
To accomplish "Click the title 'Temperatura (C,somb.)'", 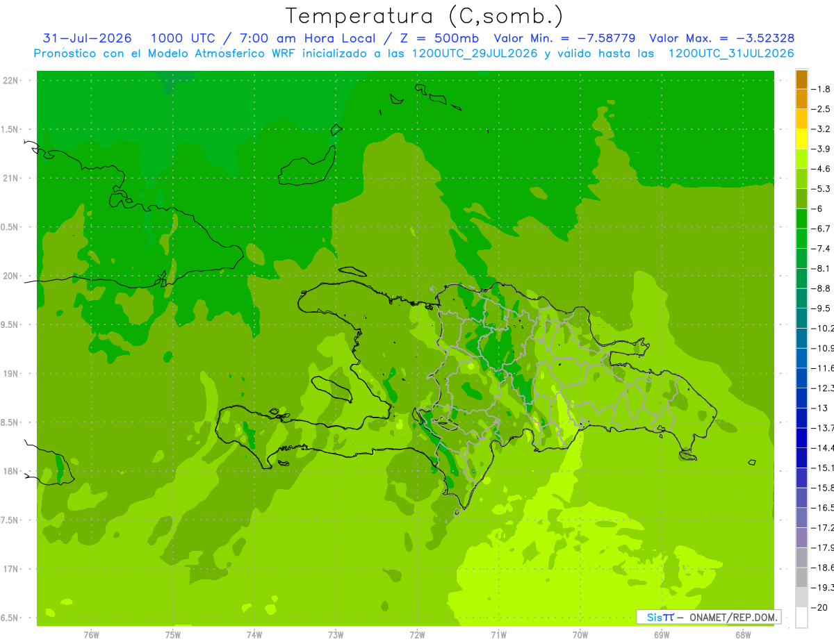I will (424, 16).
